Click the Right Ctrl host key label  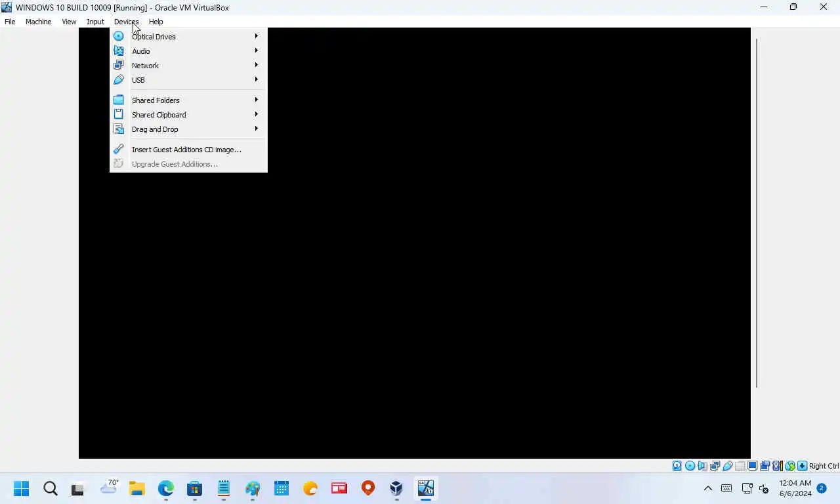824,466
